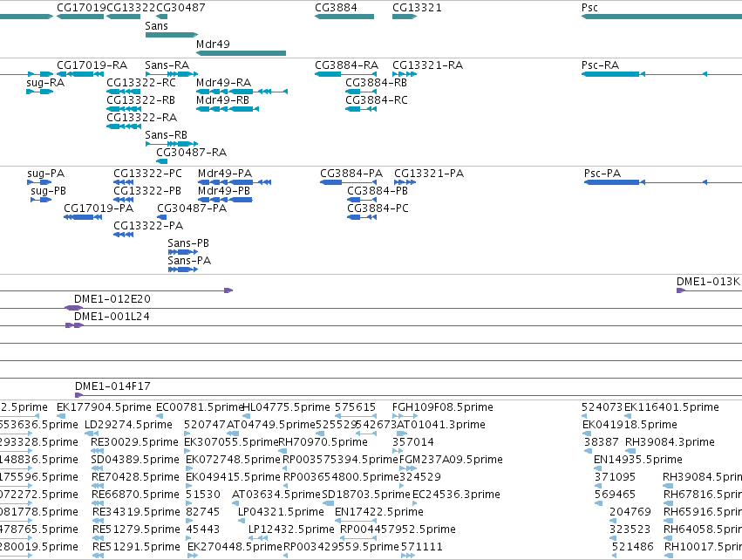Click the Mdr49 gene label
The image size is (742, 560).
(x=213, y=44)
